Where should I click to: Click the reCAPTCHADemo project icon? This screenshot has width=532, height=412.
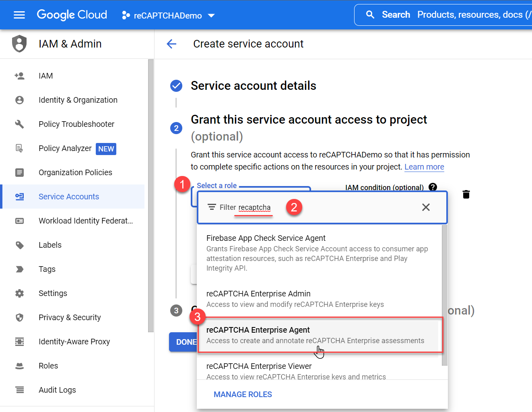pyautogui.click(x=126, y=15)
